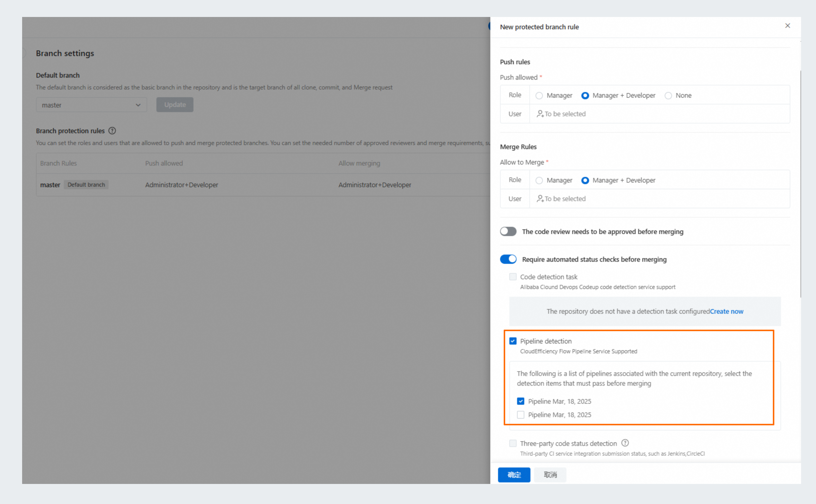Click add-user icon in Push allowed User row
Screen dimensions: 816x504
(x=540, y=114)
